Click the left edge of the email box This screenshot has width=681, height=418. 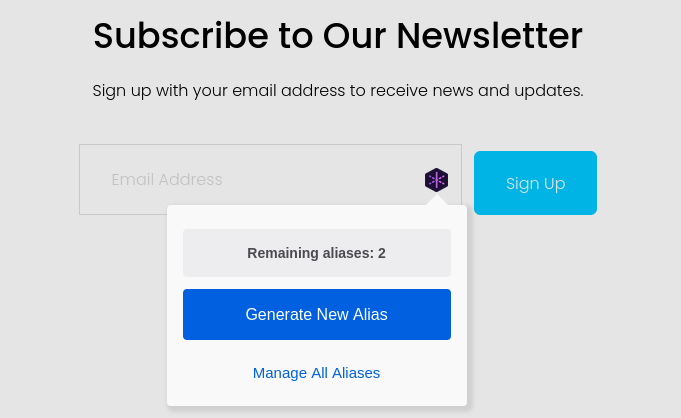(84, 180)
